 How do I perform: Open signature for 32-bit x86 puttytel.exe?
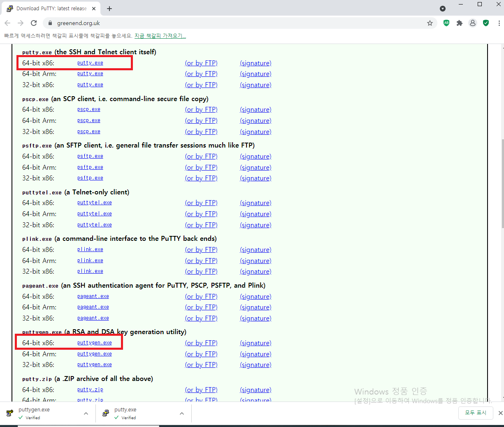tap(255, 225)
